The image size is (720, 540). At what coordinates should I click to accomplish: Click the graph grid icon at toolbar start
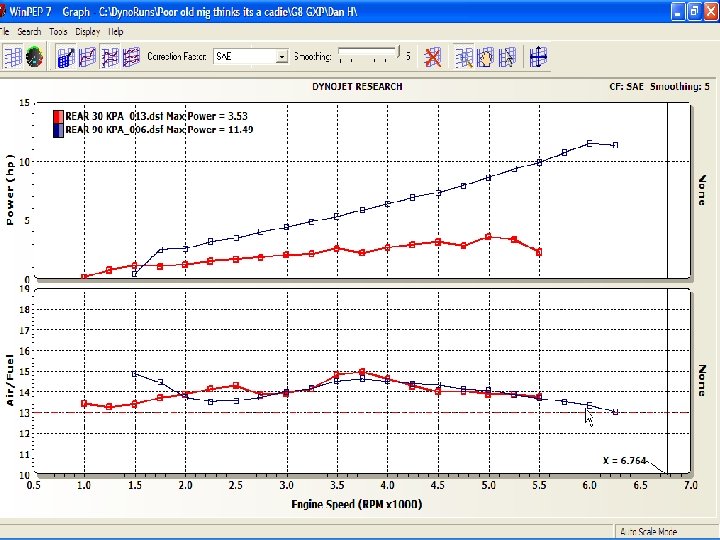click(x=13, y=57)
